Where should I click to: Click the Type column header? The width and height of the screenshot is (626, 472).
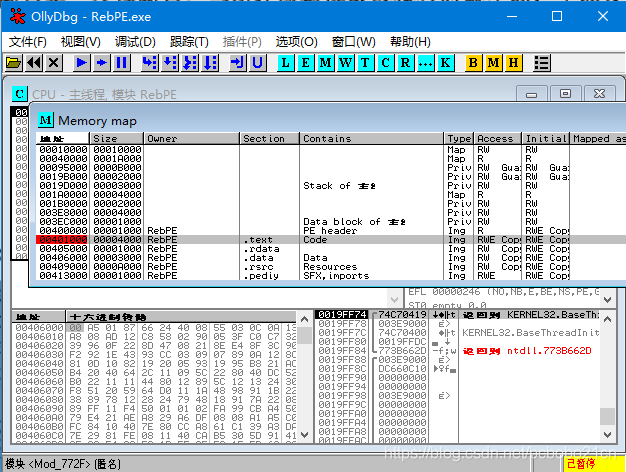[459, 139]
